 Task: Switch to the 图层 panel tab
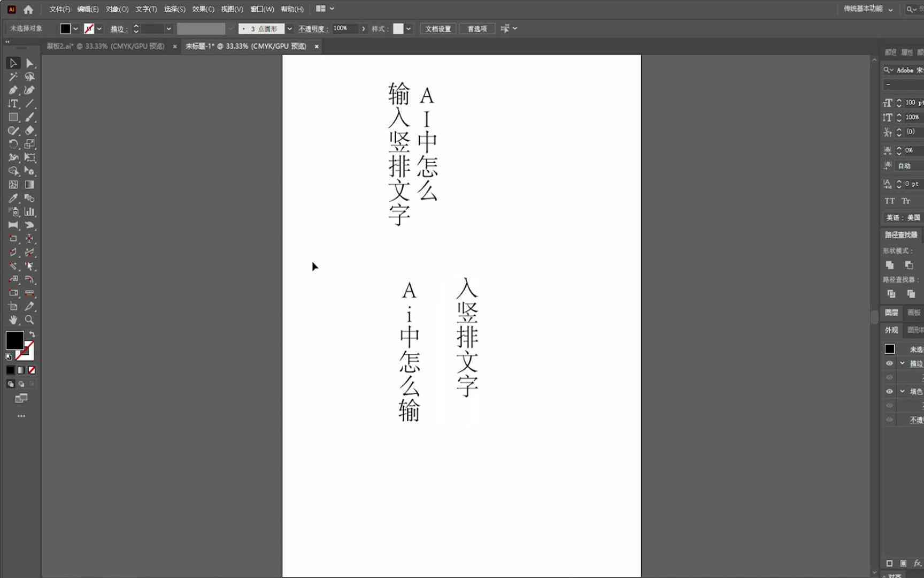click(x=891, y=313)
